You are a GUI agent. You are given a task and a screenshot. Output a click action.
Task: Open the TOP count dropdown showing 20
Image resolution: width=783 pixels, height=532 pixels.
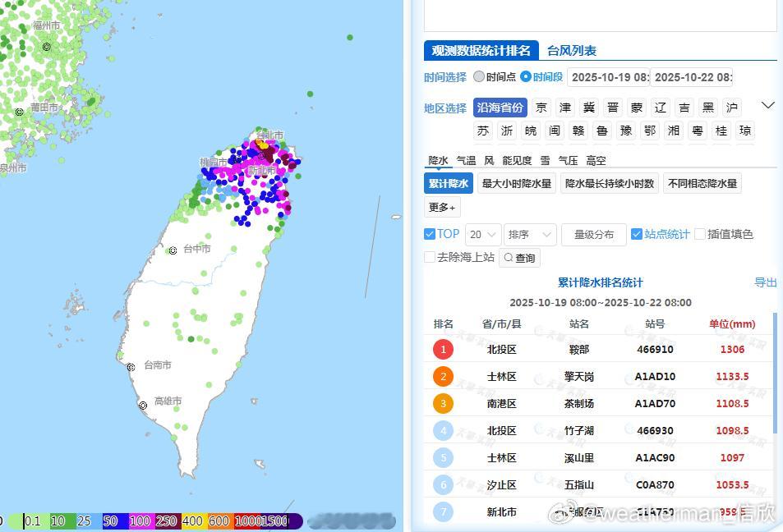[483, 235]
